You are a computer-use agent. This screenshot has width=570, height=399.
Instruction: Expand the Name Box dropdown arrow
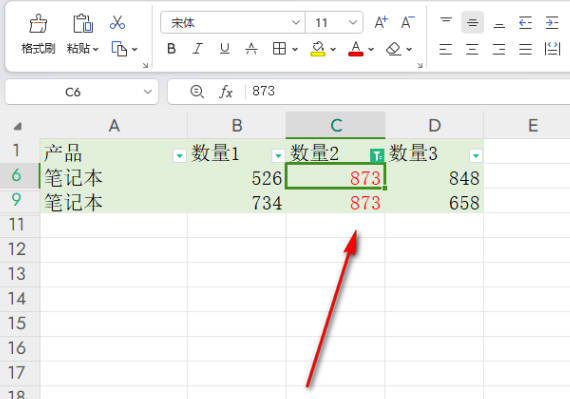pos(148,92)
